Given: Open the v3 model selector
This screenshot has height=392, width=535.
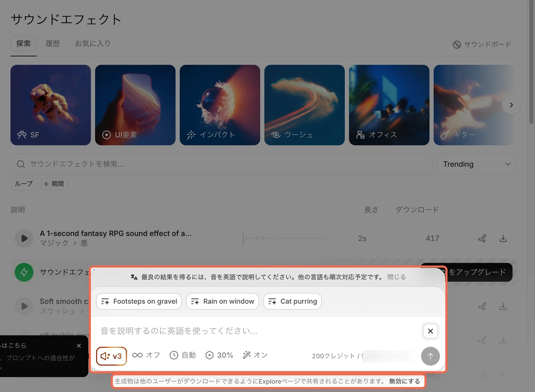Looking at the screenshot, I should click(111, 356).
